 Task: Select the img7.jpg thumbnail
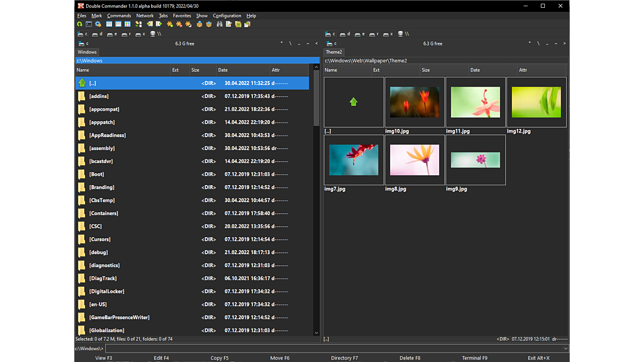(353, 160)
